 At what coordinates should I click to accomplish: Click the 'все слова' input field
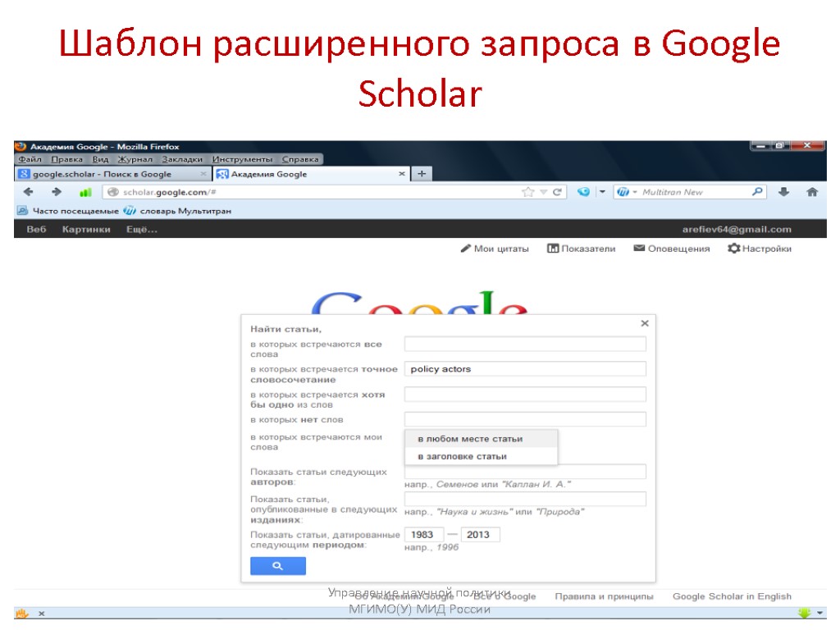tap(525, 344)
